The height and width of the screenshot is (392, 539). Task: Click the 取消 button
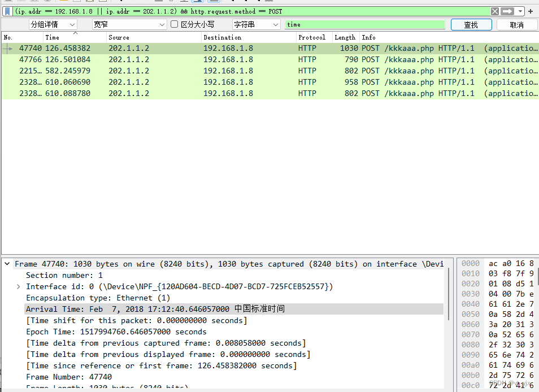pos(516,25)
